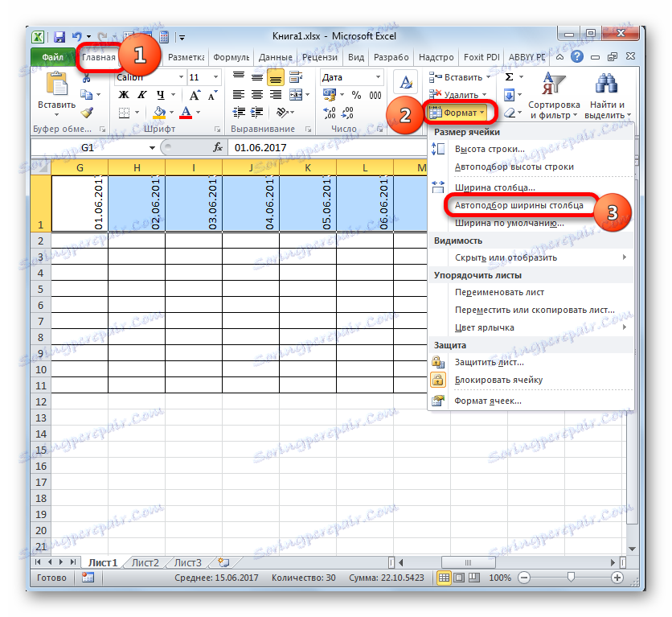The width and height of the screenshot is (672, 617).
Task: Click the Clear eraser icon
Action: click(509, 113)
